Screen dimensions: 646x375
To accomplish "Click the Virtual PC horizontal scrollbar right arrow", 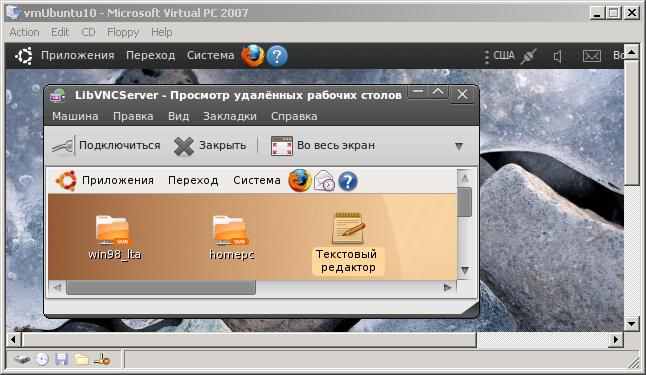I will tap(616, 340).
